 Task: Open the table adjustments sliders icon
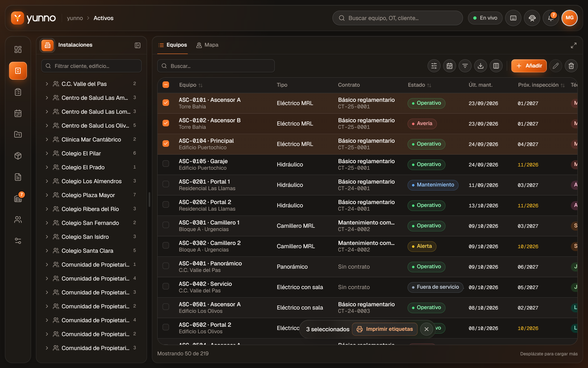point(434,66)
